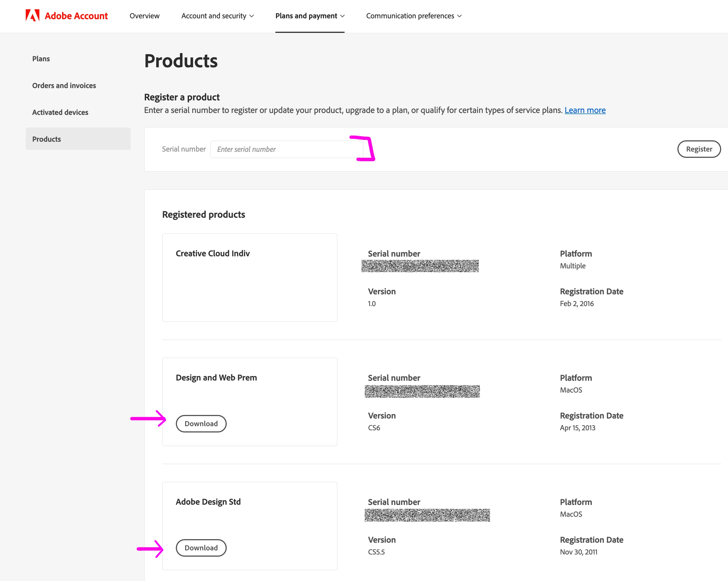Download Adobe Design Std CS5.5

[x=201, y=548]
